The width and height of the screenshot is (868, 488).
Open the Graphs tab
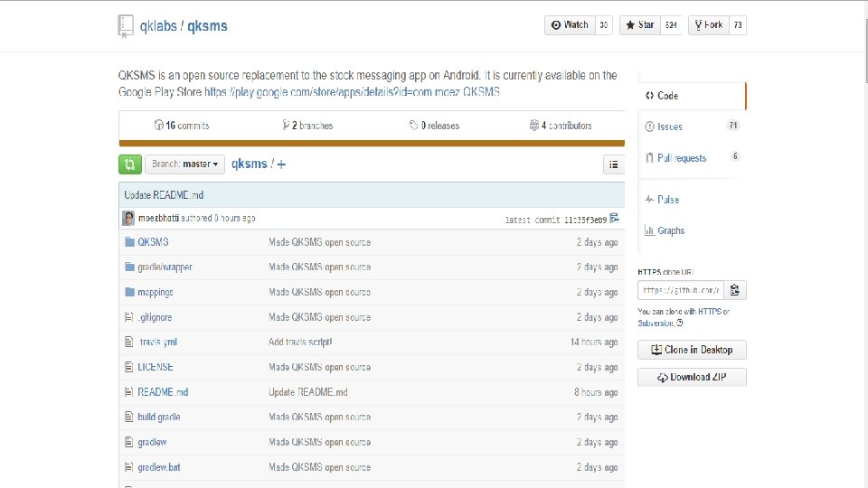(x=692, y=230)
